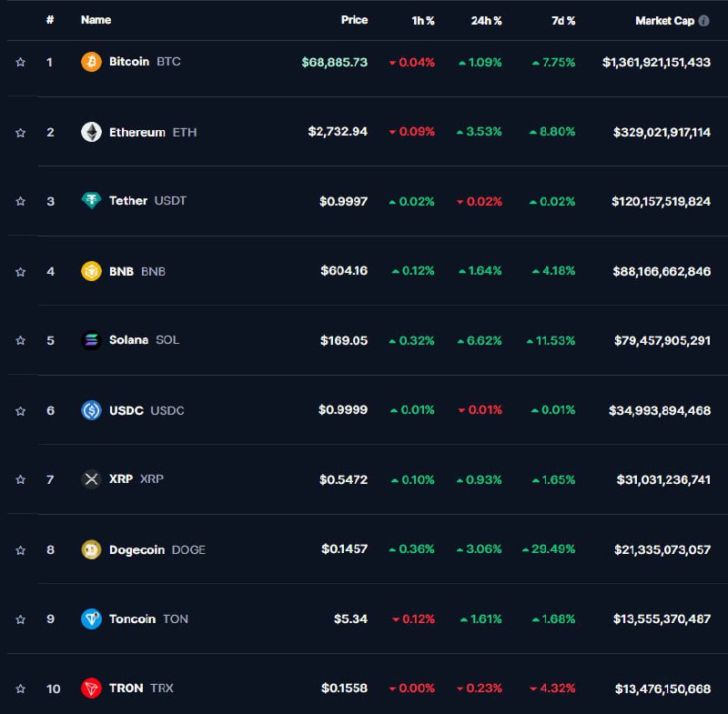728x714 pixels.
Task: Click Dogecoin 7d change 29.49%
Action: [549, 548]
